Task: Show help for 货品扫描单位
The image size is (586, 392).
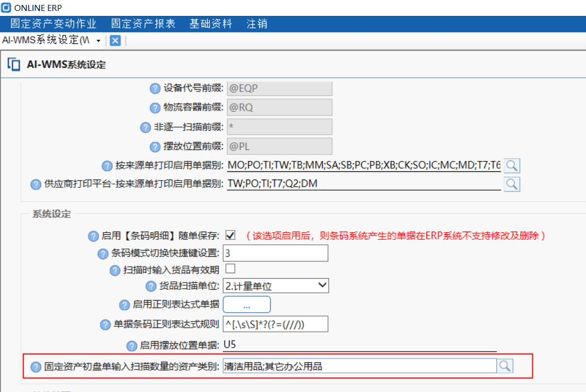Action: pyautogui.click(x=151, y=286)
